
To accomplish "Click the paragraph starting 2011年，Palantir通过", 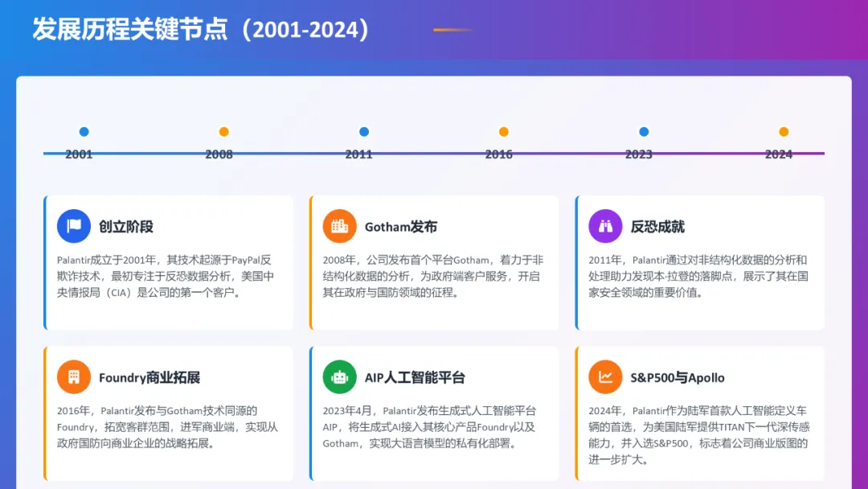I will (698, 277).
